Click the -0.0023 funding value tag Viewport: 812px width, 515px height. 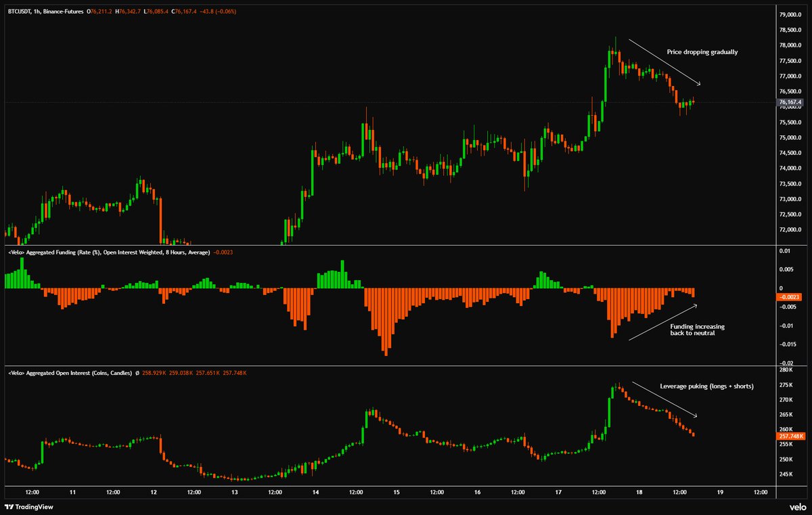(x=791, y=297)
